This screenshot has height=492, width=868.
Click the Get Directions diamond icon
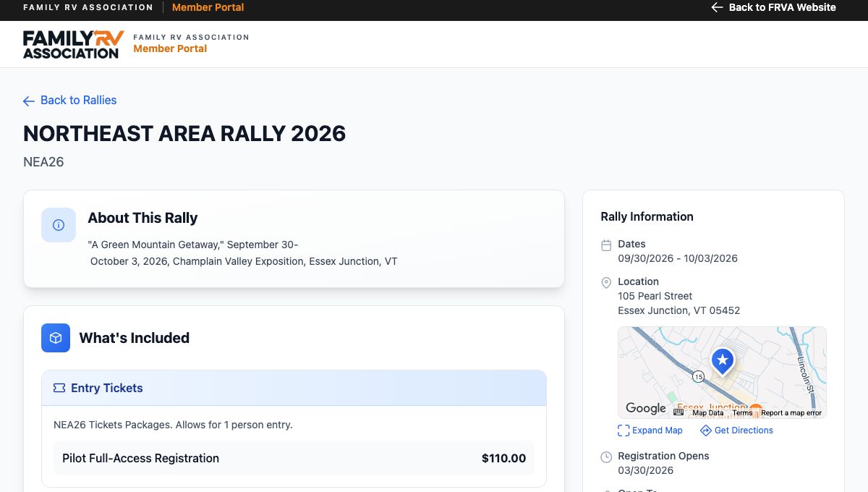pos(706,430)
